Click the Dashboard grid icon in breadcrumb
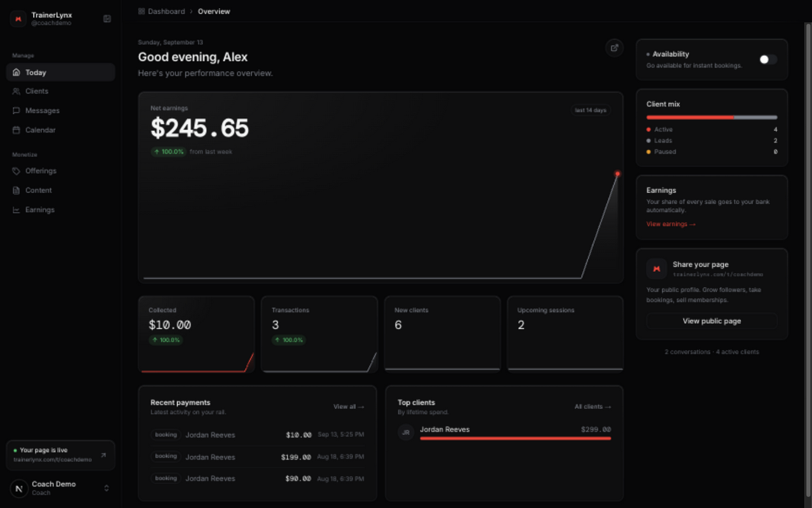Image resolution: width=812 pixels, height=508 pixels. 141,11
